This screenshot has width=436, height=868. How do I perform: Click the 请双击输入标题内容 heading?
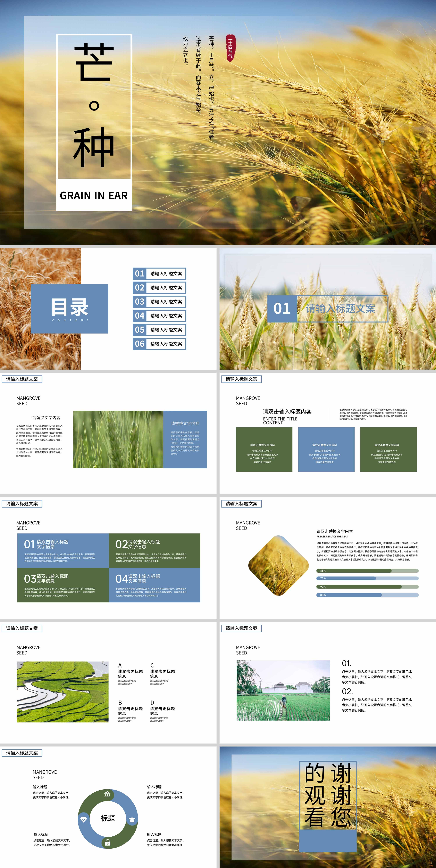pos(287,411)
